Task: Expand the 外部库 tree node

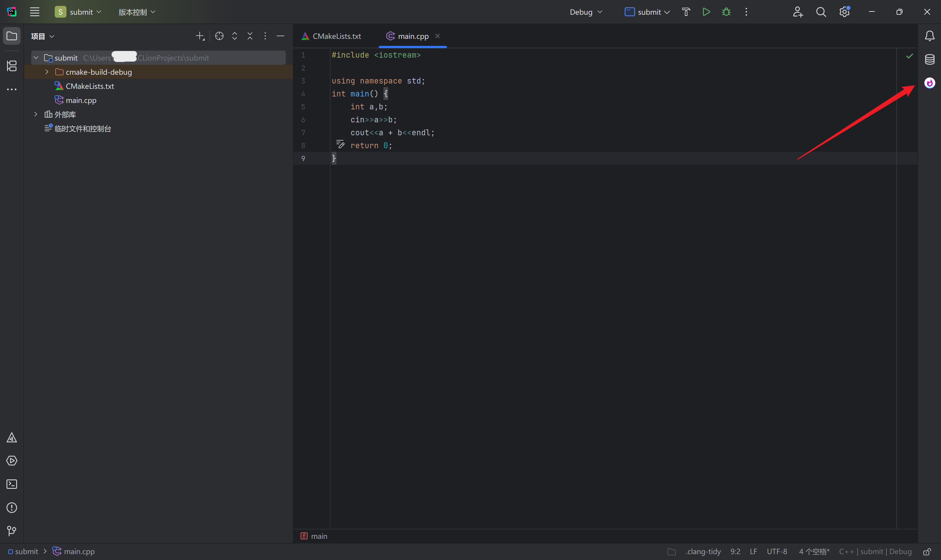Action: [x=36, y=114]
